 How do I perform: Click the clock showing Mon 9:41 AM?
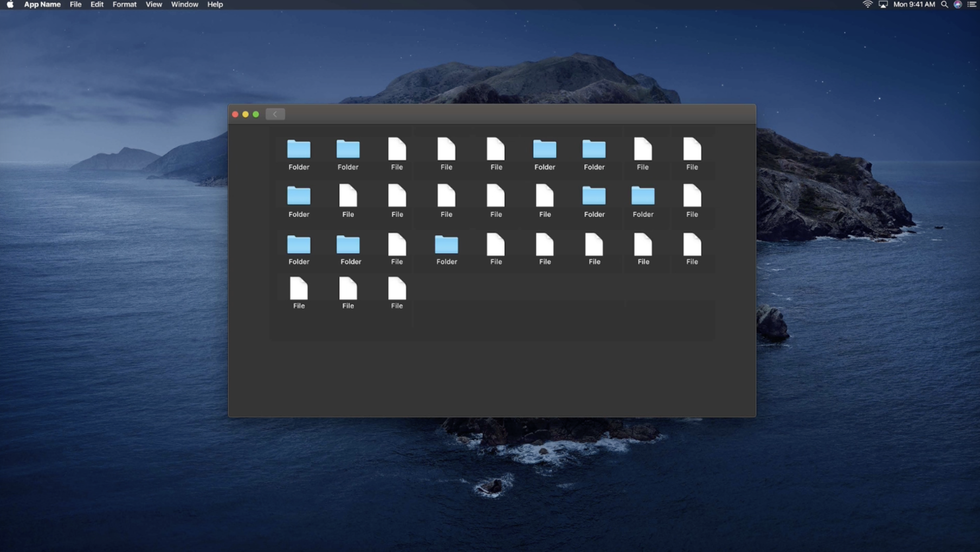point(914,4)
